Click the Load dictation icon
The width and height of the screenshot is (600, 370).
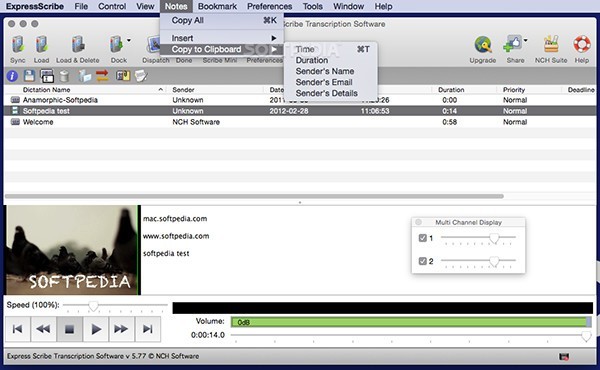41,44
